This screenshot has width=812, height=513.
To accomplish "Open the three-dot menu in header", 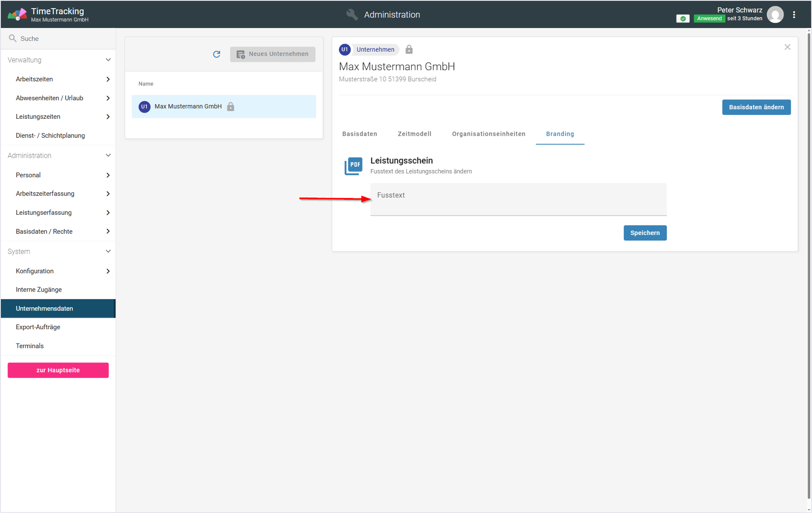I will [794, 15].
